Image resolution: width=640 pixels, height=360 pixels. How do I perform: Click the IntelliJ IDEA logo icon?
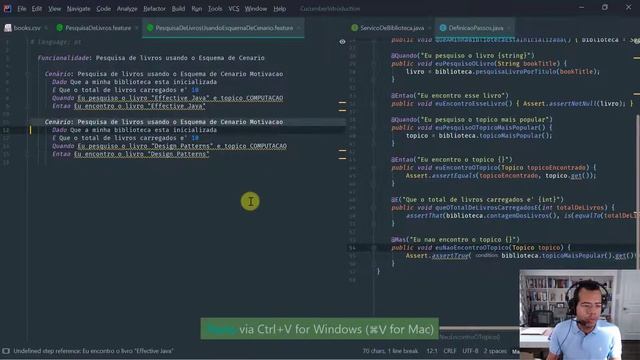pos(7,8)
